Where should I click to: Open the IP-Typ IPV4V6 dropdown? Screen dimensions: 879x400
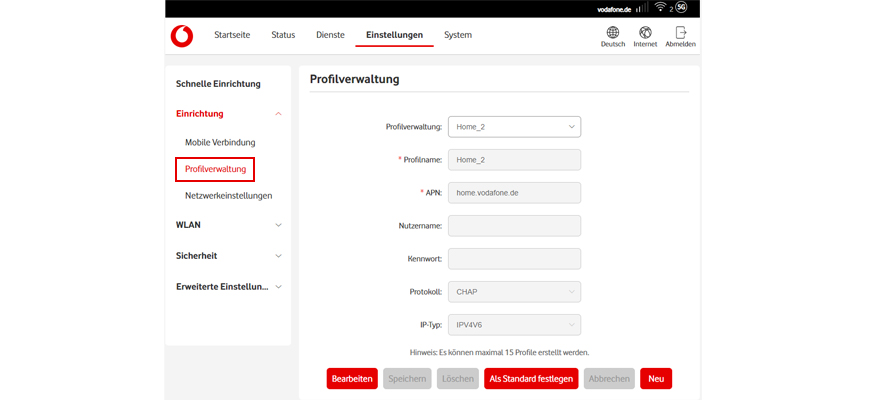pyautogui.click(x=514, y=325)
